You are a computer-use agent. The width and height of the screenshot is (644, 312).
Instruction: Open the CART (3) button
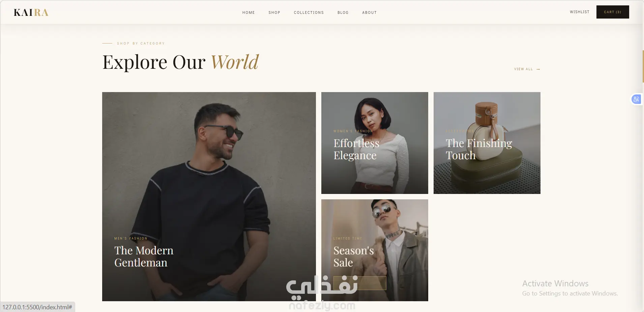(613, 12)
